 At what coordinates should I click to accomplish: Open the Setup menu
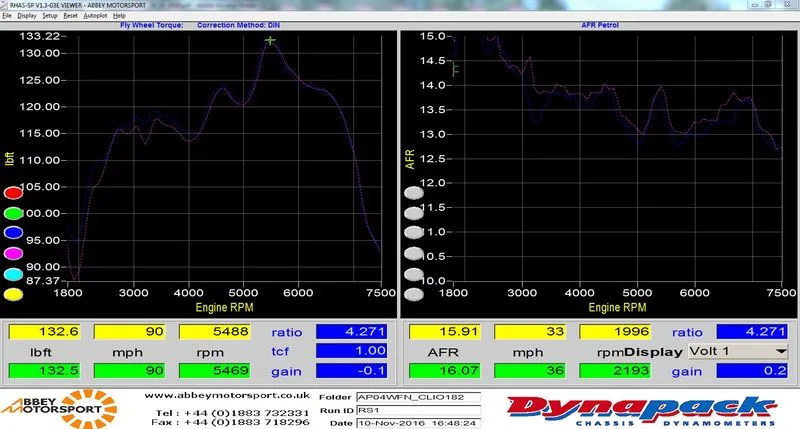click(49, 16)
